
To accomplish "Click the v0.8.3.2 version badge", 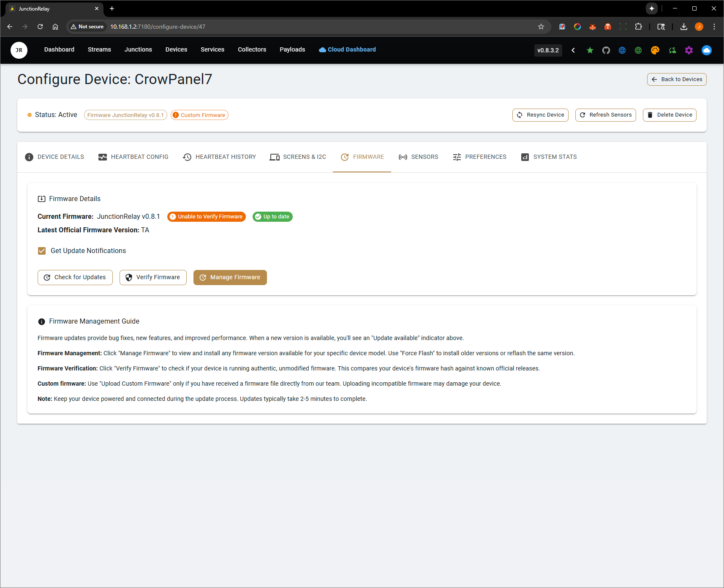I will click(548, 50).
